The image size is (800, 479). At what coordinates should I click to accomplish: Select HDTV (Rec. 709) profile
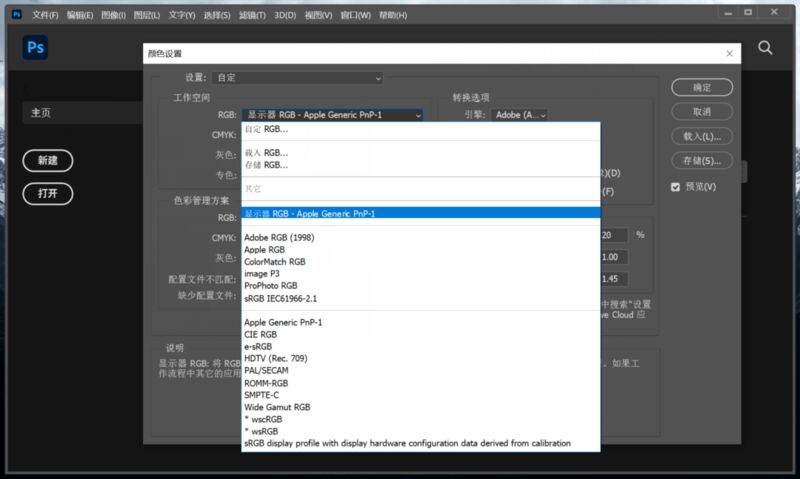pyautogui.click(x=421, y=359)
